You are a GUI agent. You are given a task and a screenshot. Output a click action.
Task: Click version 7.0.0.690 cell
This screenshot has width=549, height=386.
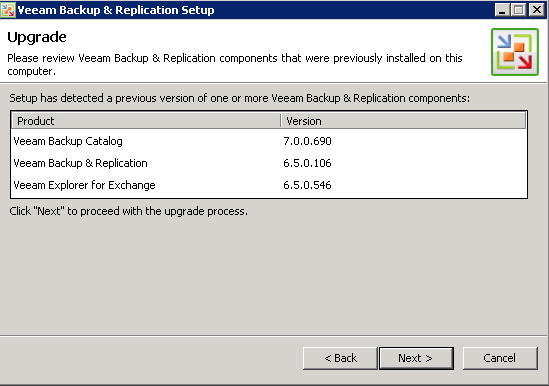click(x=307, y=141)
